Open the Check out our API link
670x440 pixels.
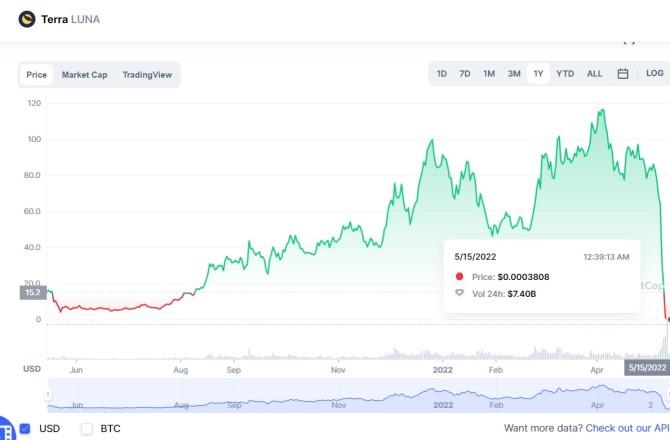627,428
